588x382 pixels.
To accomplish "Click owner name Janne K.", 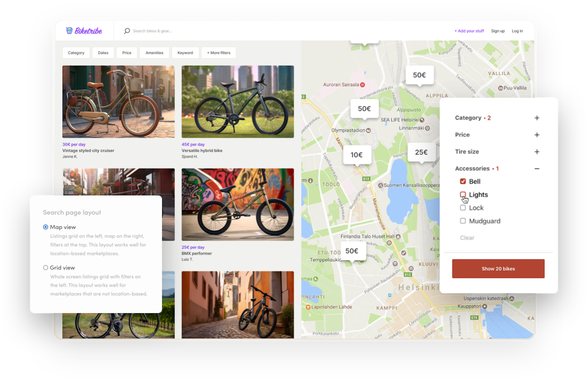I will coord(70,156).
